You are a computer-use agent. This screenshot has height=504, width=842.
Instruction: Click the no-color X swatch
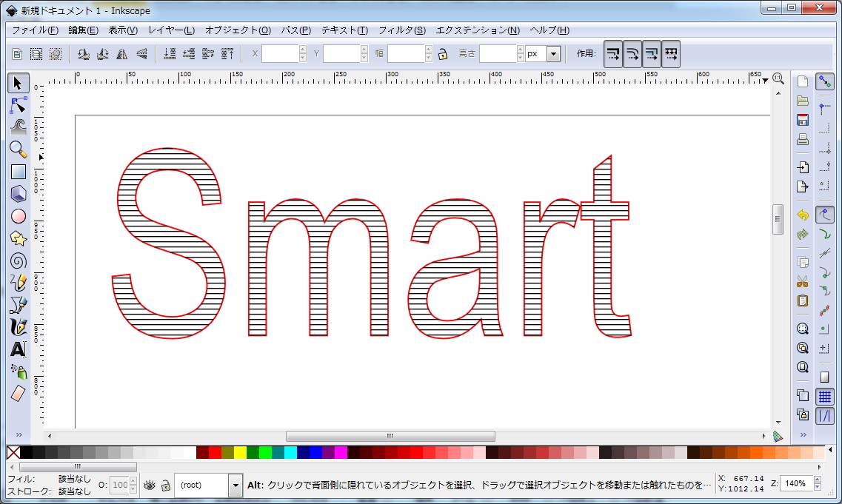click(x=13, y=452)
